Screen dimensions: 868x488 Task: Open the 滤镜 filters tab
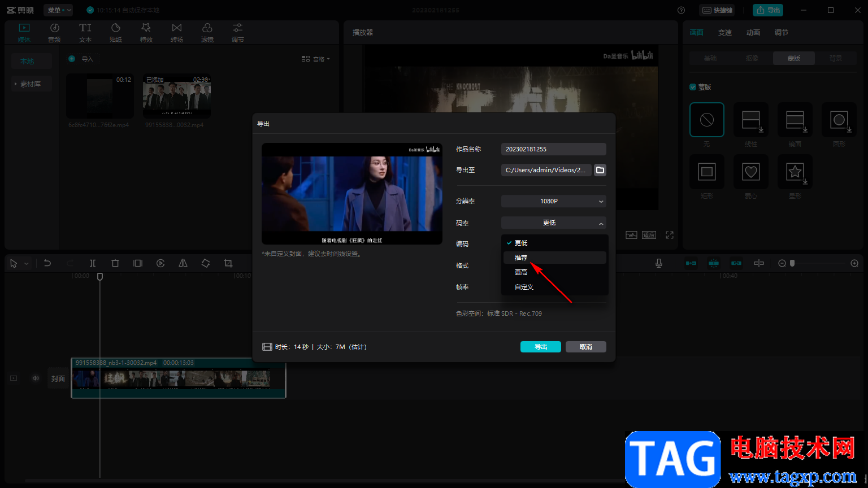(207, 33)
